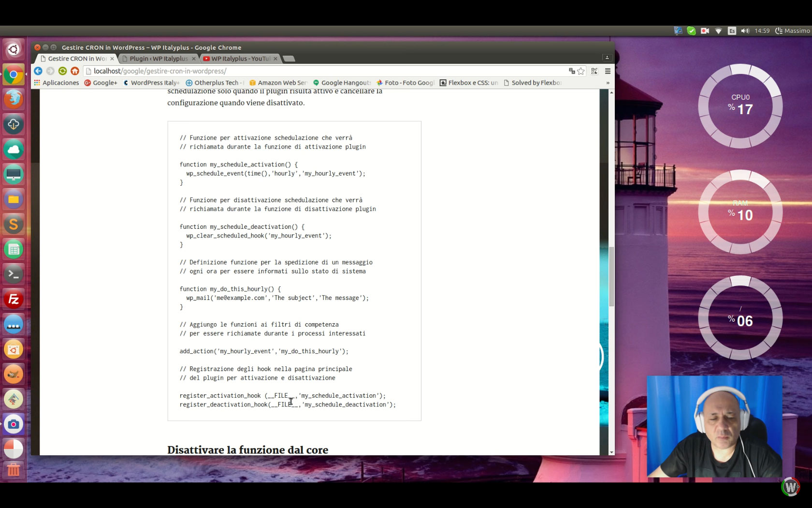Open the green cloud app in the launcher
812x508 pixels.
click(14, 149)
